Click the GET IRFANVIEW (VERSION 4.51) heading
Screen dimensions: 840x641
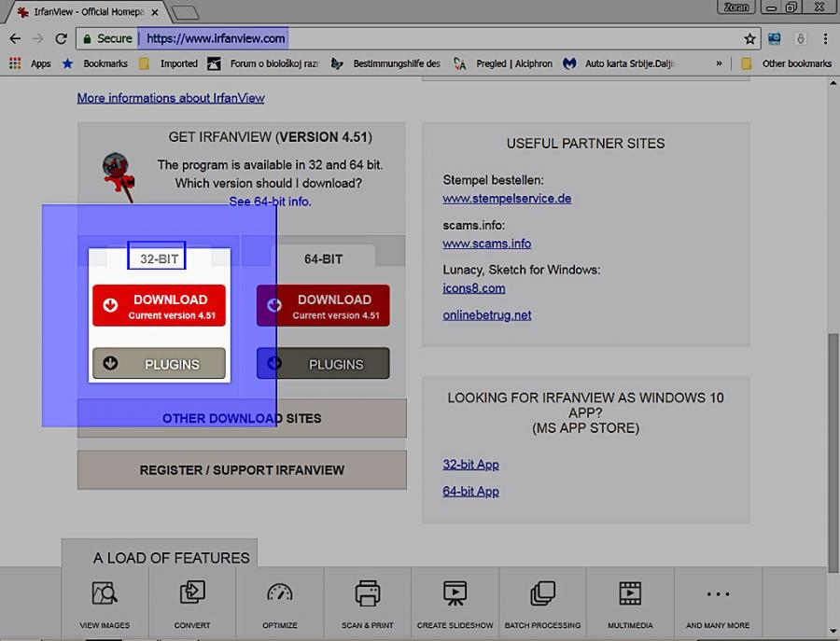pos(270,137)
